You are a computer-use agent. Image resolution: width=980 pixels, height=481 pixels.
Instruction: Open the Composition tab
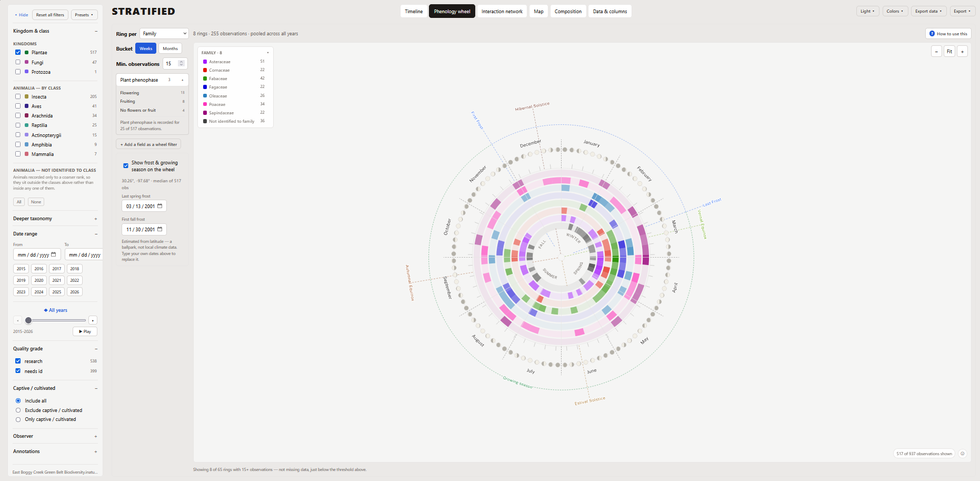coord(568,11)
